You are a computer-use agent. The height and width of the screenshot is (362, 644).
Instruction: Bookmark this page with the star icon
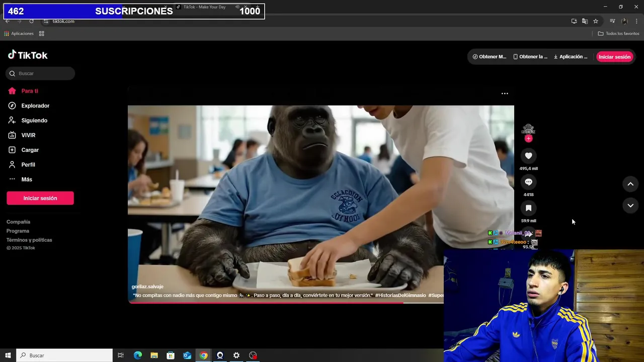(596, 21)
